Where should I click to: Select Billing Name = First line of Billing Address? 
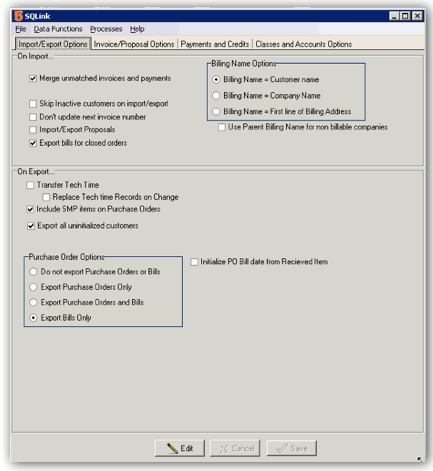tap(216, 112)
